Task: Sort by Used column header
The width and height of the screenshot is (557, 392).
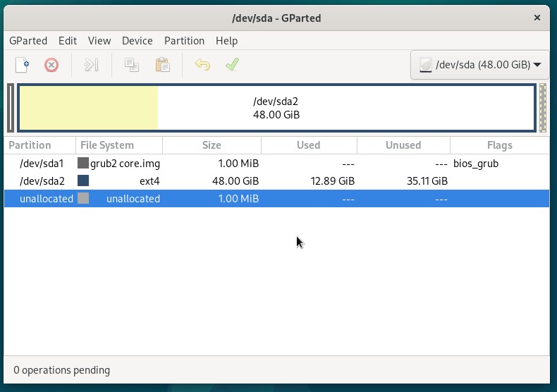Action: (x=309, y=145)
